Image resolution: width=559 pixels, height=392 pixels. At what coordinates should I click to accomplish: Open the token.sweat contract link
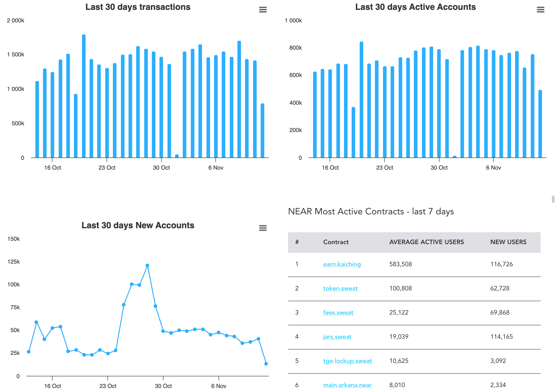pos(340,288)
